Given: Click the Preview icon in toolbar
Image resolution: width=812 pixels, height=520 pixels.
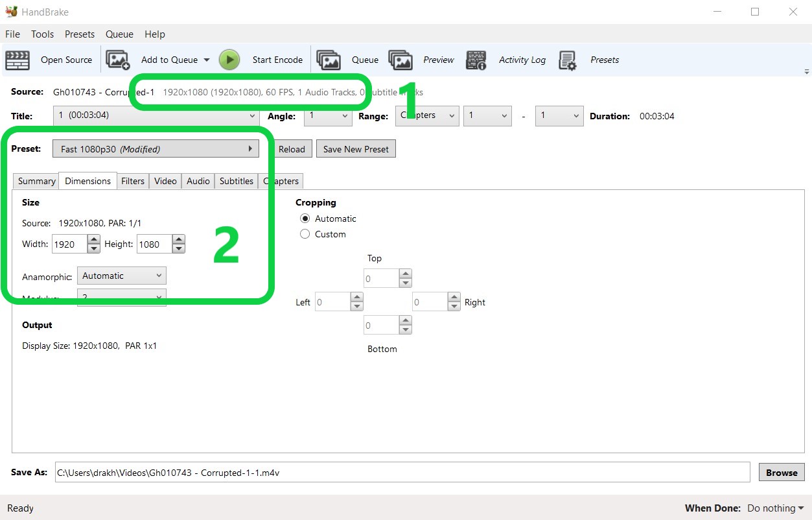Looking at the screenshot, I should [400, 60].
